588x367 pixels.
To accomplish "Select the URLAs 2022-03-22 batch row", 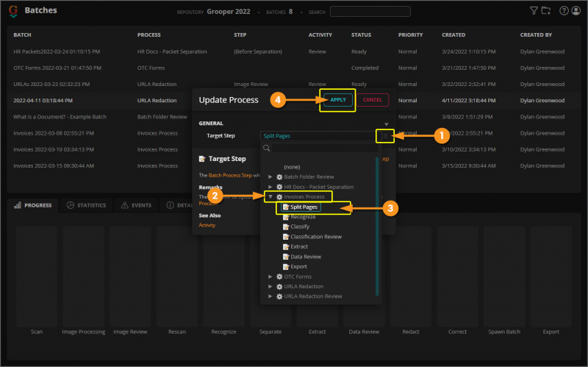I will pos(293,84).
